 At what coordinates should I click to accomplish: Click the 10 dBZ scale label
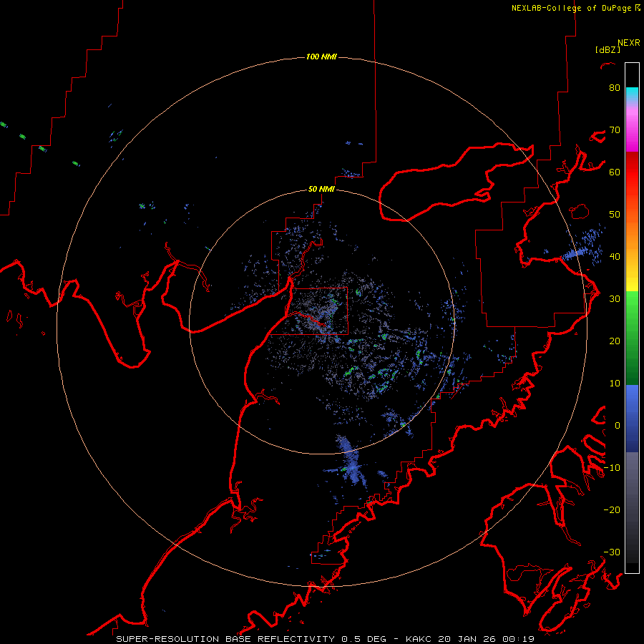(615, 384)
